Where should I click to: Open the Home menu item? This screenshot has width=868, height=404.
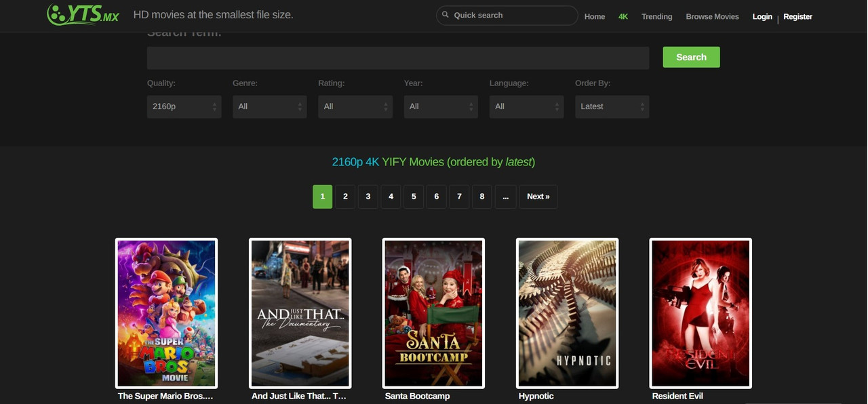point(595,16)
